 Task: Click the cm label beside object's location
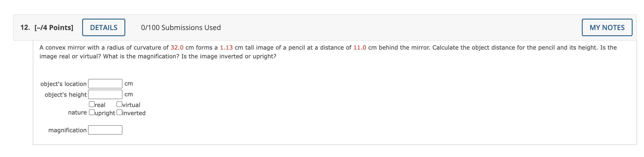point(129,83)
